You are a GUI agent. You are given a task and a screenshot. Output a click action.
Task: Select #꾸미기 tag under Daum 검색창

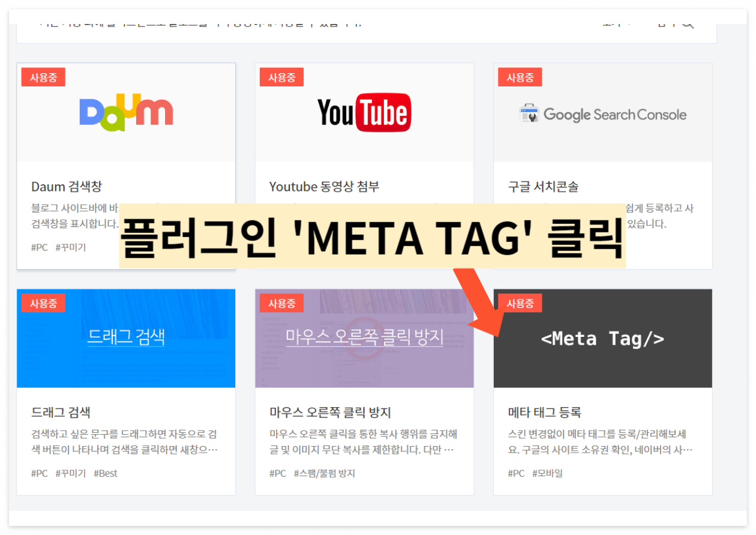pyautogui.click(x=70, y=247)
